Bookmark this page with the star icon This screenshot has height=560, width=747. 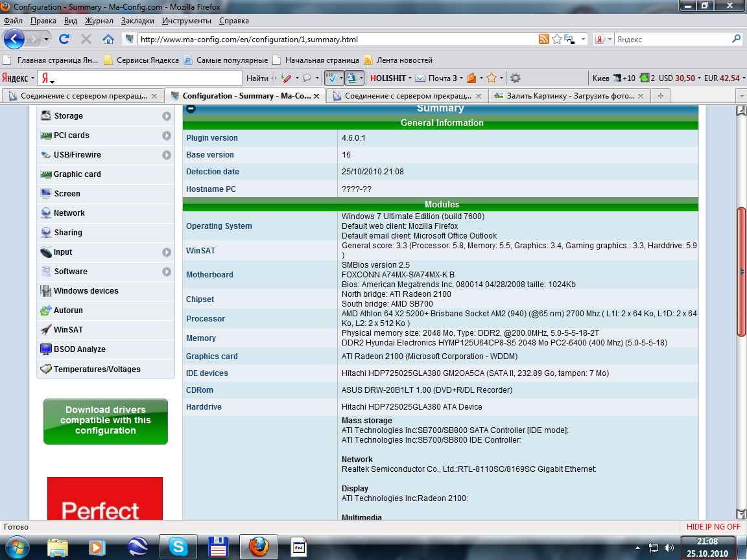556,39
